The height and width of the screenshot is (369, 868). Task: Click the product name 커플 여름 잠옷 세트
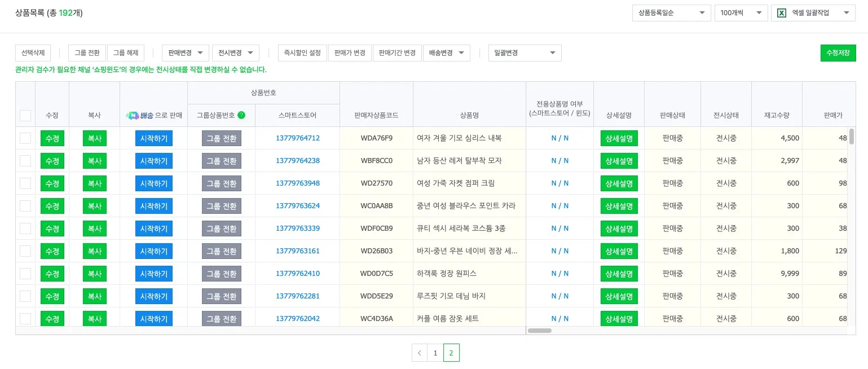(x=448, y=319)
